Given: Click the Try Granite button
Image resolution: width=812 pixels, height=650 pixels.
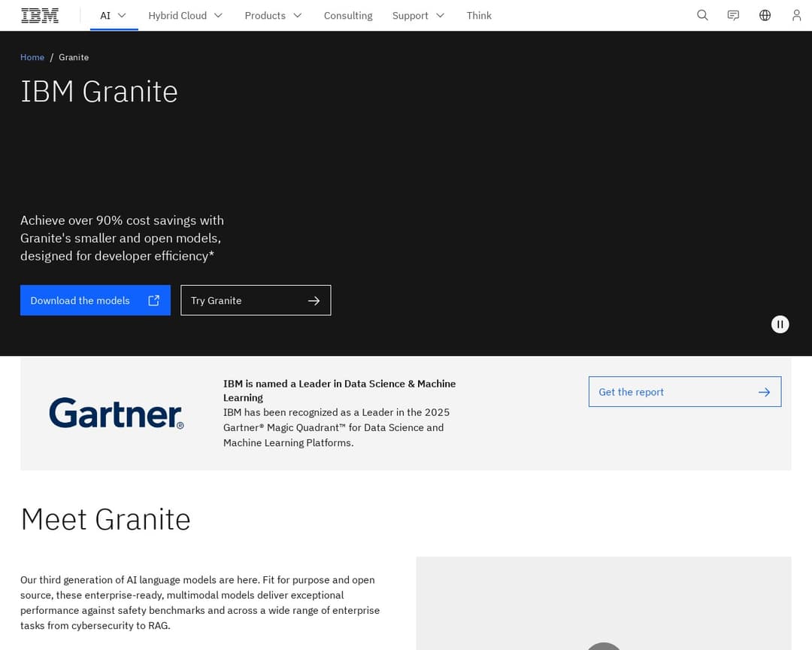Looking at the screenshot, I should point(256,300).
